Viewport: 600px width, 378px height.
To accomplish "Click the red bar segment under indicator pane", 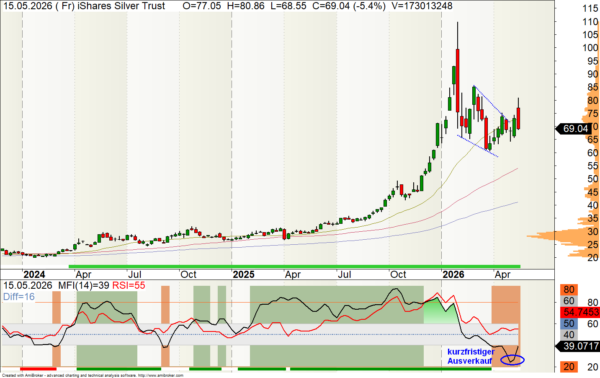I will pos(38,369).
